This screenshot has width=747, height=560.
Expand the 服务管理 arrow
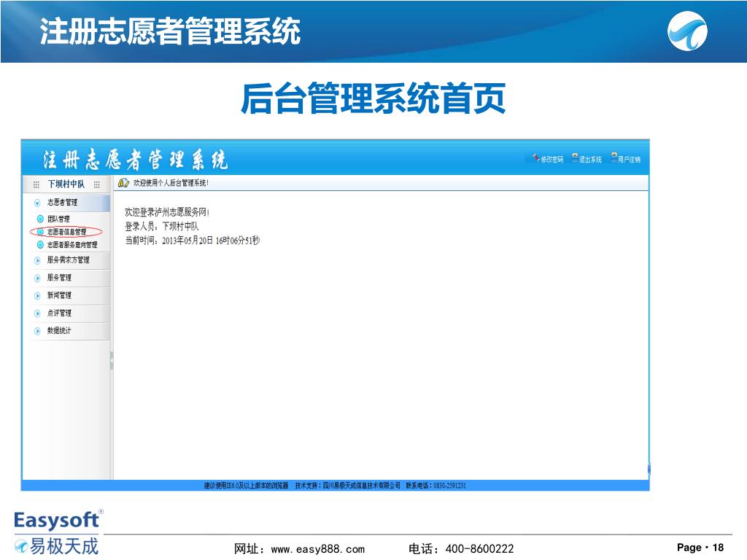coord(37,278)
